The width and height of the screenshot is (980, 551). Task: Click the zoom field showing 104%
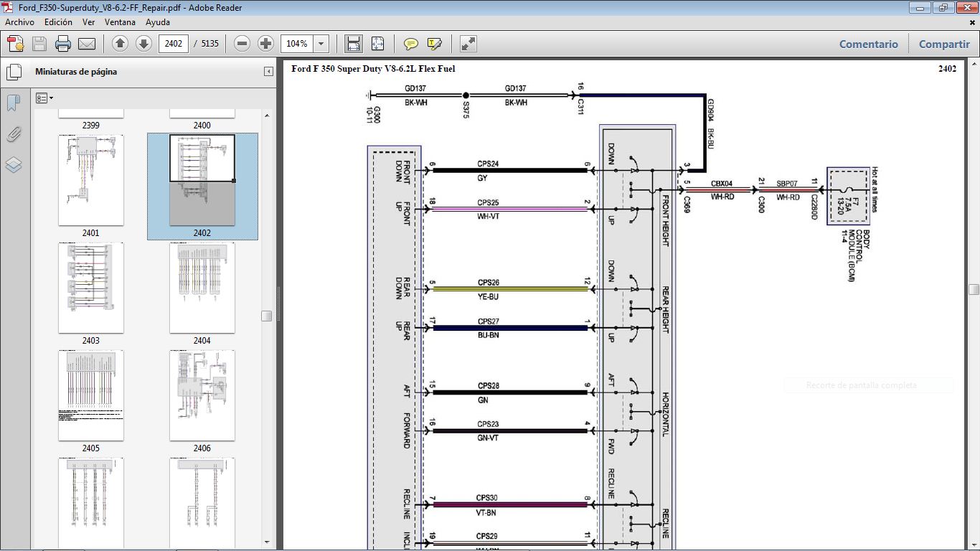[x=297, y=44]
